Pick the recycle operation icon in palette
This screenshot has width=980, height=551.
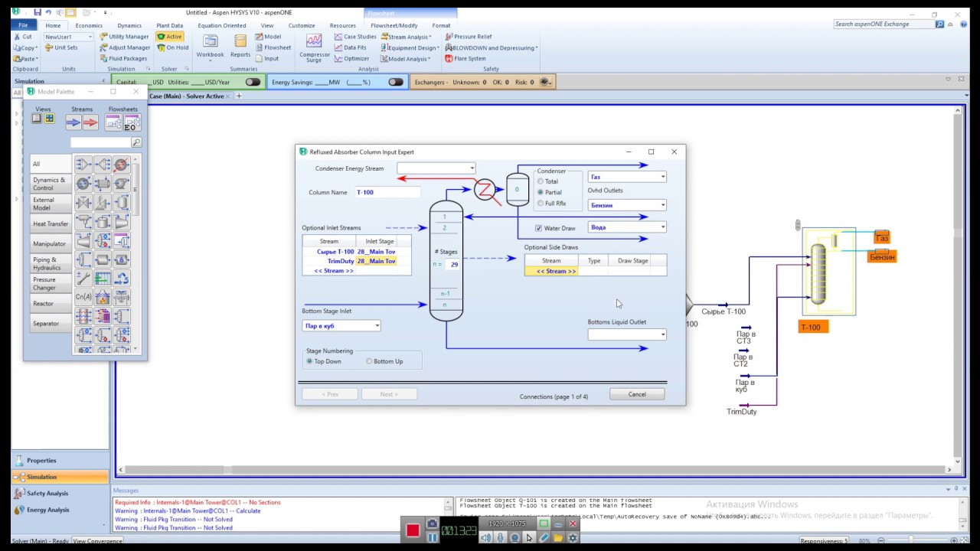pyautogui.click(x=122, y=279)
